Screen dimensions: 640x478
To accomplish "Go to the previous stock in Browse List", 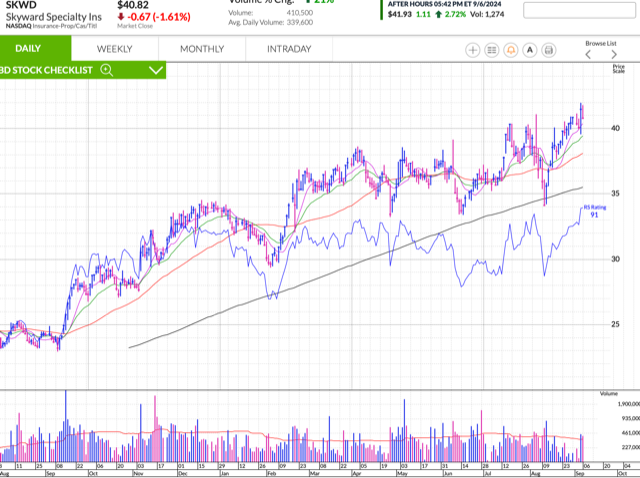I will coord(588,54).
